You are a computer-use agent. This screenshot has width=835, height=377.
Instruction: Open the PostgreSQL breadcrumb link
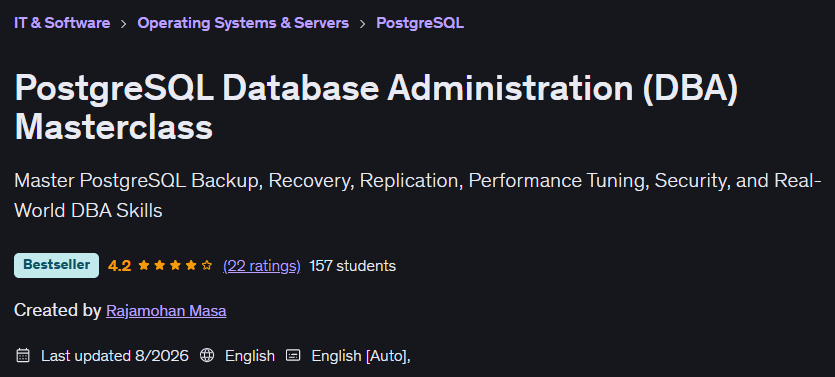click(420, 23)
